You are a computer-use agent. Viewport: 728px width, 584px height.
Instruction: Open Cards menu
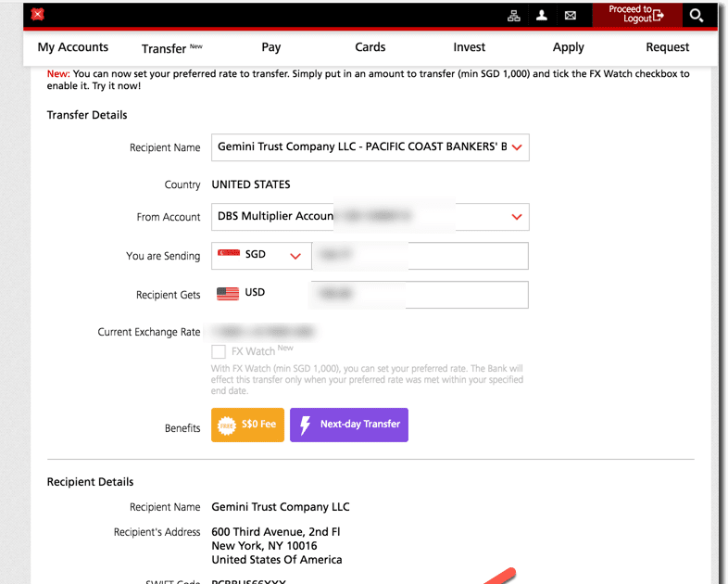point(370,47)
